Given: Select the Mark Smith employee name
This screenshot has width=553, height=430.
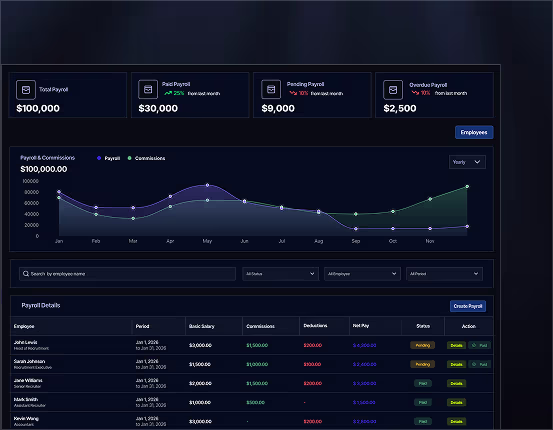Looking at the screenshot, I should point(26,399).
